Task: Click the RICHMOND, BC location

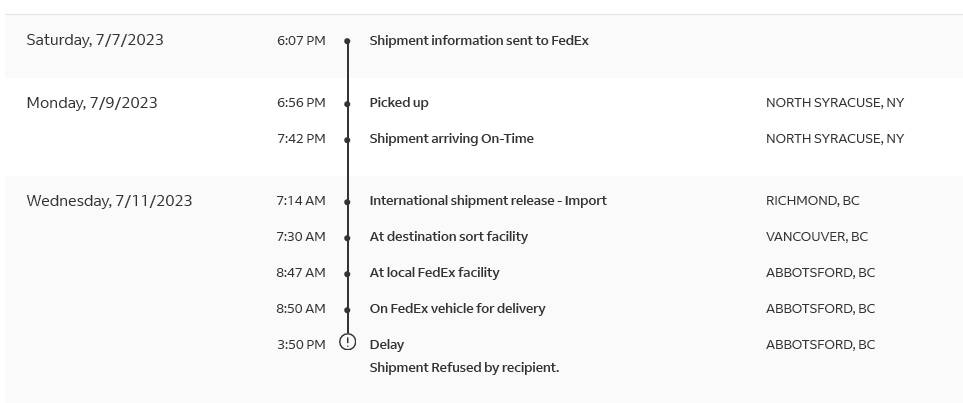Action: coord(812,201)
